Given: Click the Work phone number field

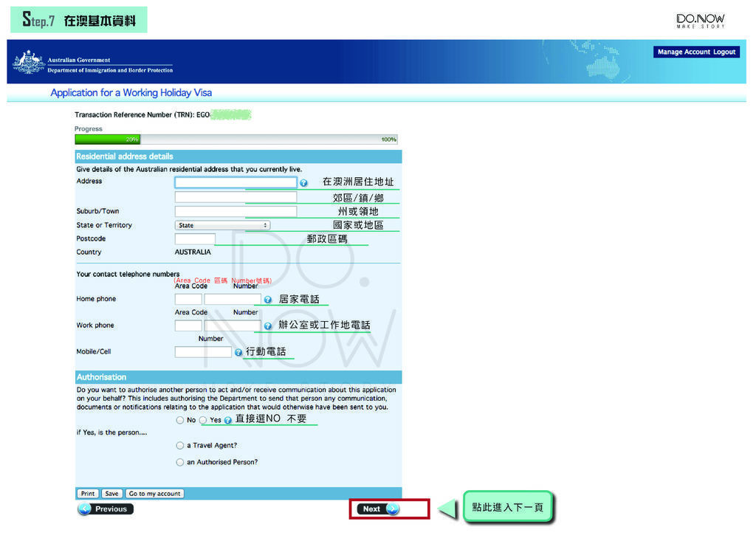Looking at the screenshot, I should [233, 326].
